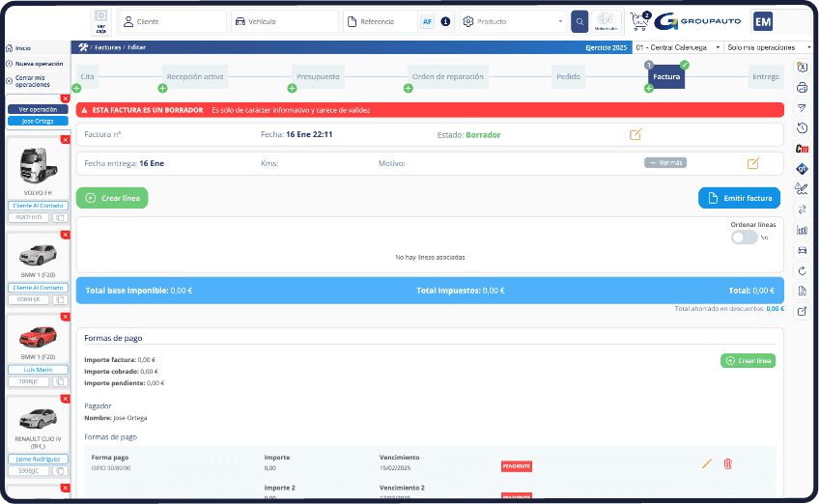Click the blue gt diamond icon
Screen dimensions: 819x504
pos(803,169)
